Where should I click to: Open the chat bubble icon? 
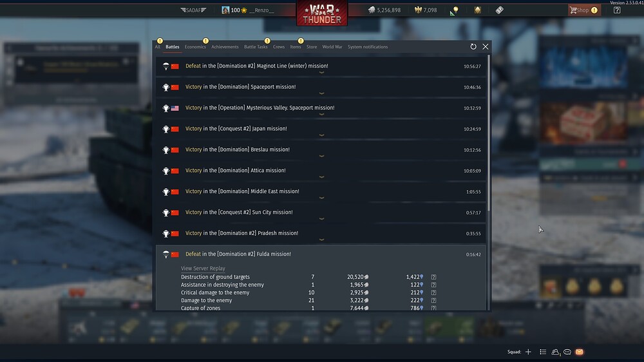(567, 352)
